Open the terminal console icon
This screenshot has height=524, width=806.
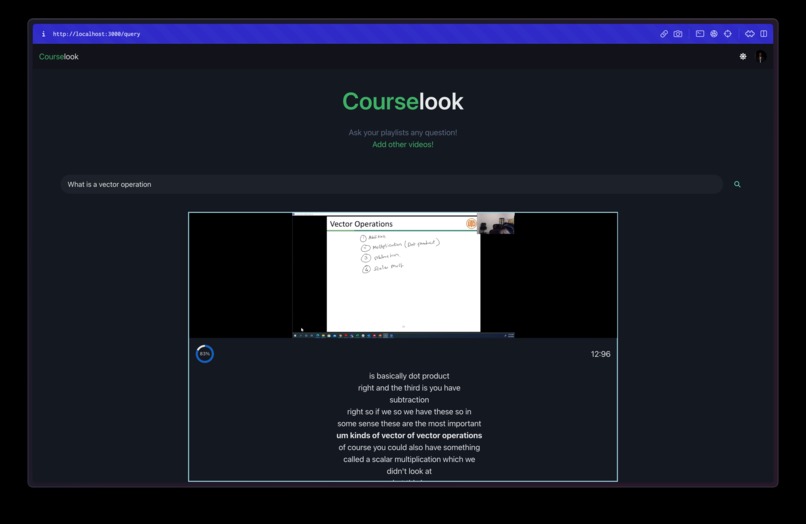pos(700,34)
